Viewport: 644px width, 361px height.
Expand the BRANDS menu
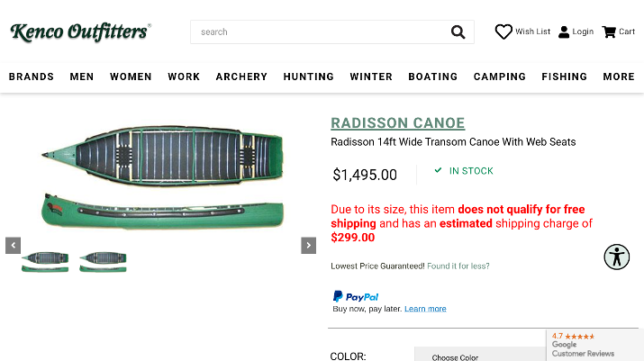[x=32, y=77]
